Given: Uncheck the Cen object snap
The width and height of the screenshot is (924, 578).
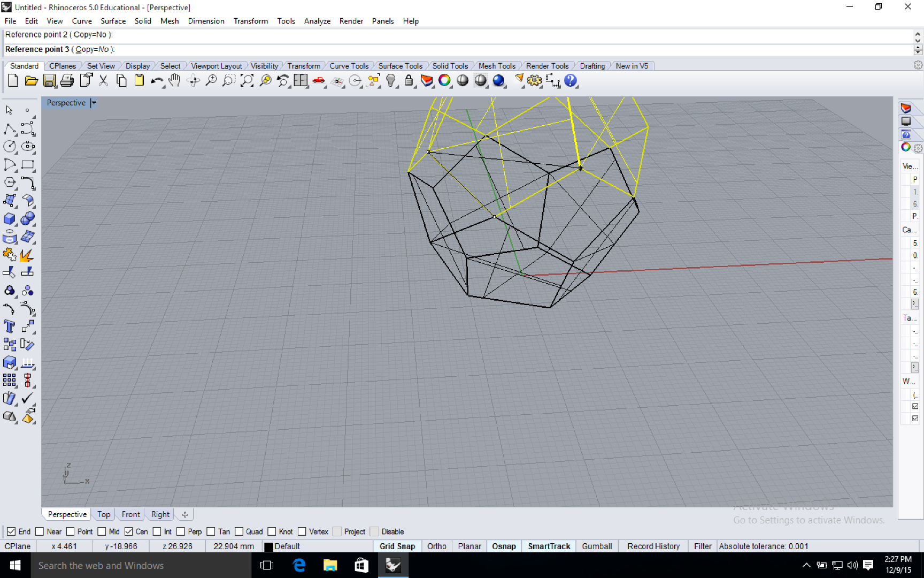Looking at the screenshot, I should click(x=128, y=531).
